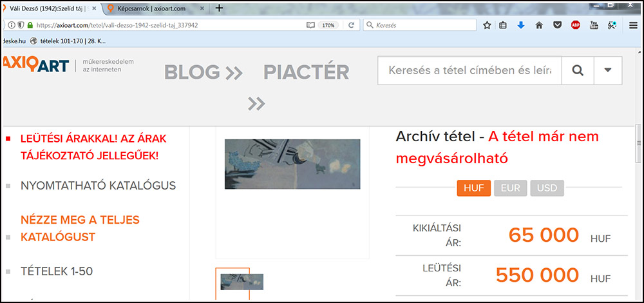
Task: Click the 170% zoom level indicator
Action: coord(328,25)
